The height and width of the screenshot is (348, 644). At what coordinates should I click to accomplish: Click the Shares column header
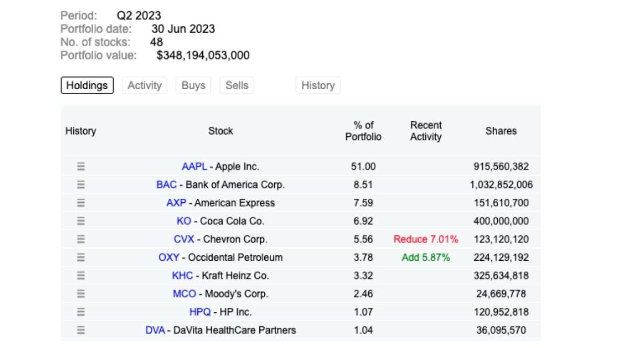pos(501,131)
